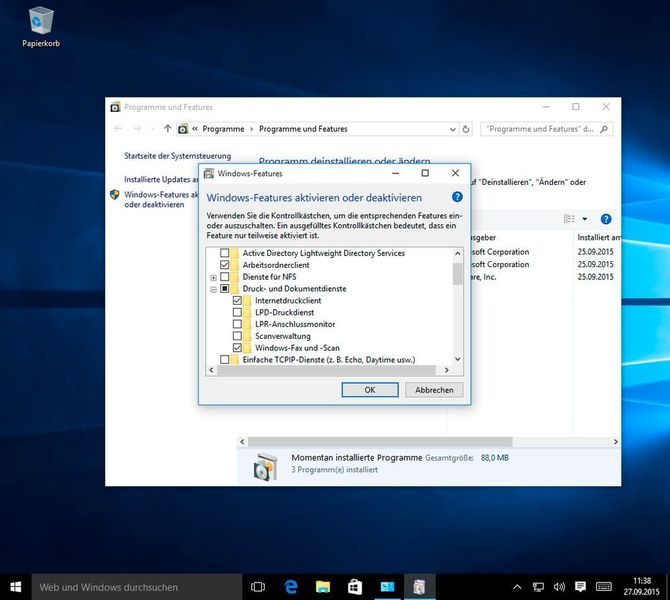This screenshot has height=600, width=670.
Task: Uncheck the Arbeitsordnerclient checkbox
Action: pos(224,265)
